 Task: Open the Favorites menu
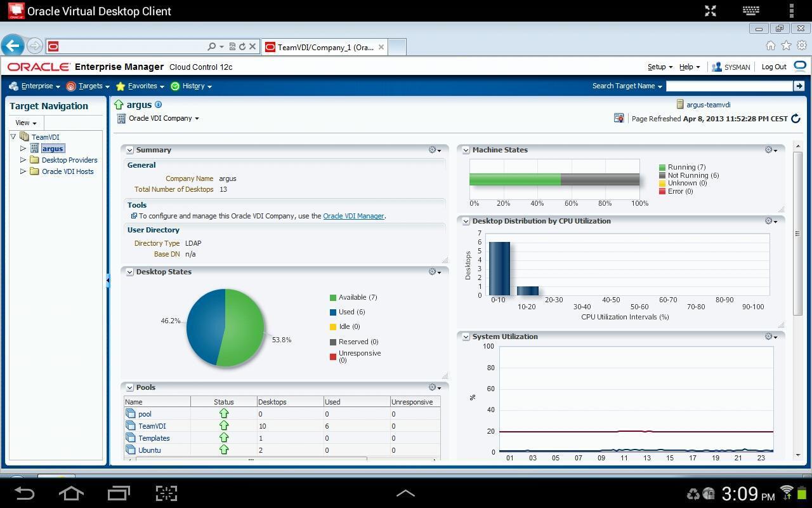[142, 86]
